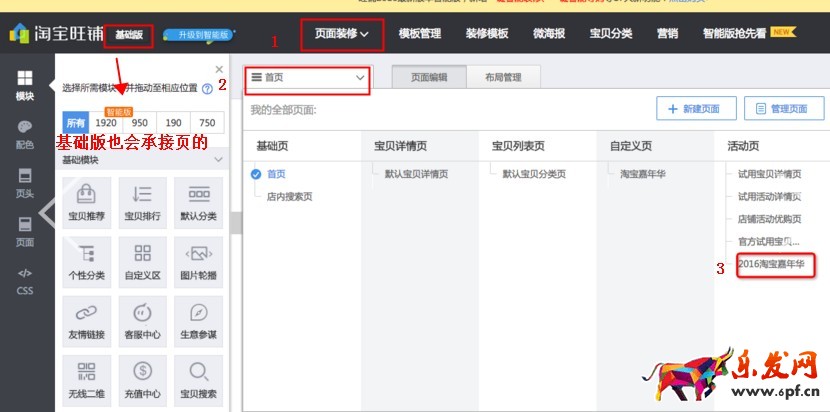The height and width of the screenshot is (412, 830).
Task: Click the 基础页 column header
Action: [273, 146]
